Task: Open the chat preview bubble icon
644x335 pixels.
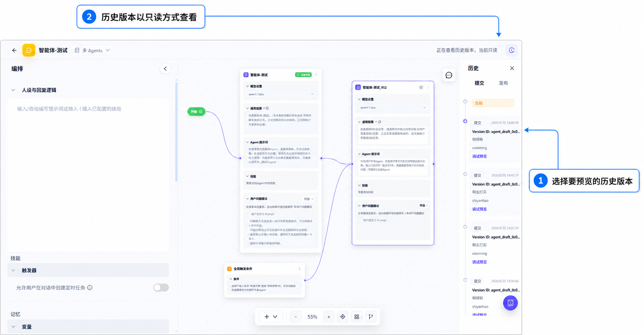Action: coord(449,75)
